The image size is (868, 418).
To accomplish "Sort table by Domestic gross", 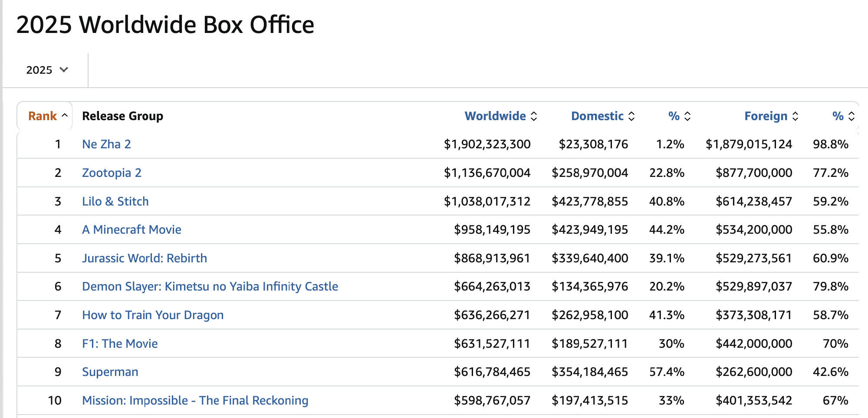I will (x=602, y=116).
